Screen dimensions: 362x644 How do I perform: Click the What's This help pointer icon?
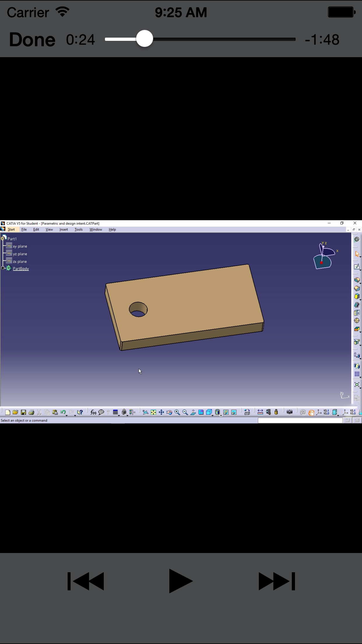click(80, 412)
